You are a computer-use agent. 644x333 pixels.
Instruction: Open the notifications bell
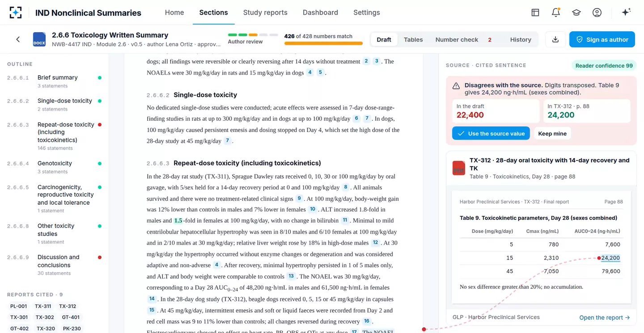pos(556,13)
